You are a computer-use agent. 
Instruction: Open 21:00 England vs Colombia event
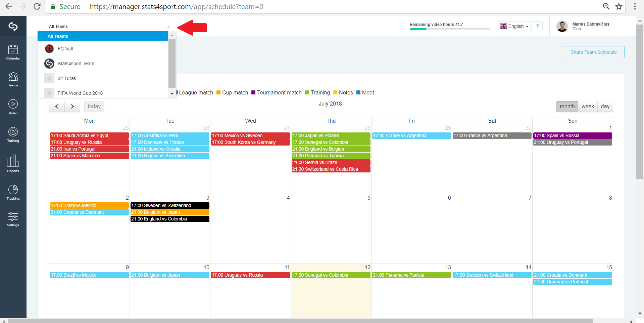pyautogui.click(x=170, y=219)
